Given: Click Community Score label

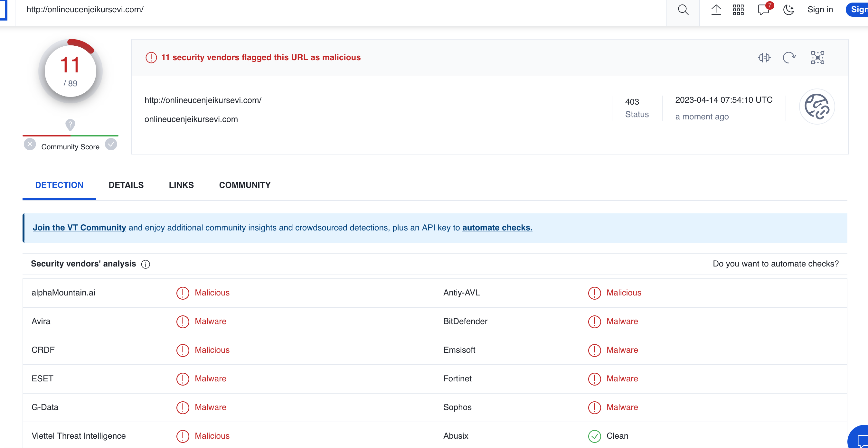Looking at the screenshot, I should (x=71, y=147).
